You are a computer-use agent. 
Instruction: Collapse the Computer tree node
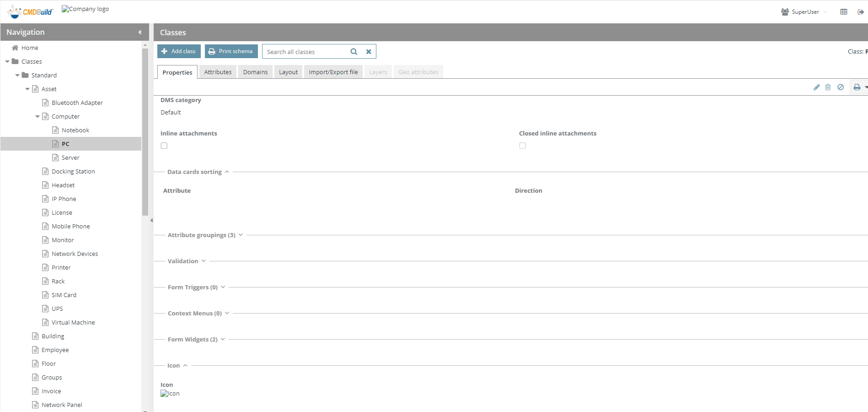click(x=38, y=116)
